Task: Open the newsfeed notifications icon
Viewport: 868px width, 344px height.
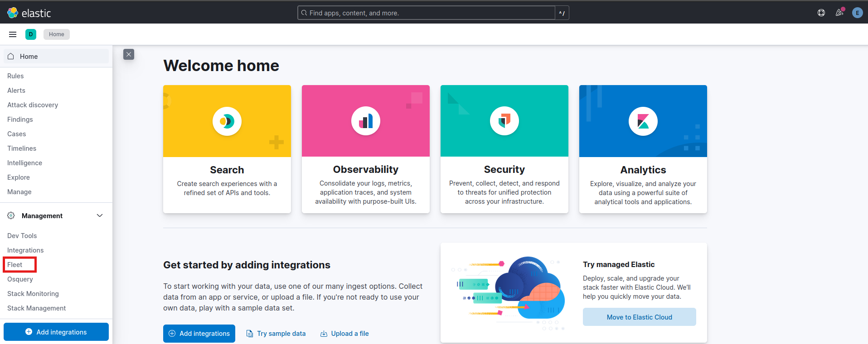Action: coord(839,13)
